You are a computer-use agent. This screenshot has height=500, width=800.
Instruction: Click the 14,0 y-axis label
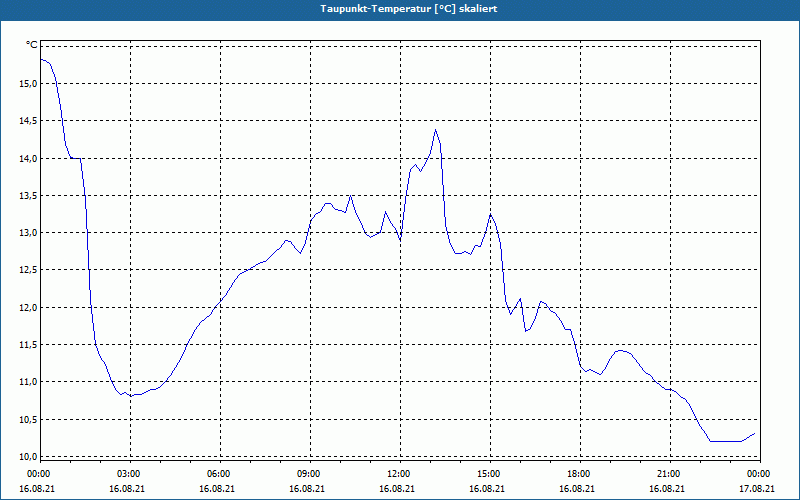point(29,159)
